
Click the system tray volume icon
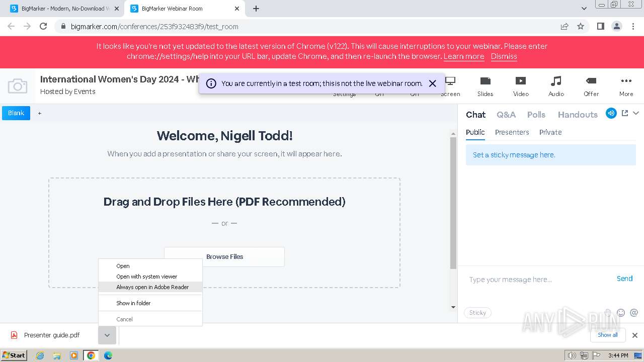pyautogui.click(x=572, y=355)
